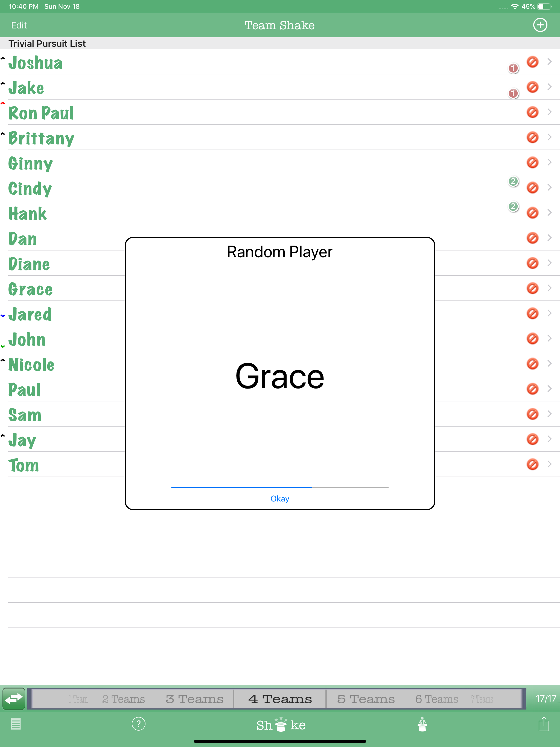Tap the battery indicator
The width and height of the screenshot is (560, 747).
pos(544,6)
